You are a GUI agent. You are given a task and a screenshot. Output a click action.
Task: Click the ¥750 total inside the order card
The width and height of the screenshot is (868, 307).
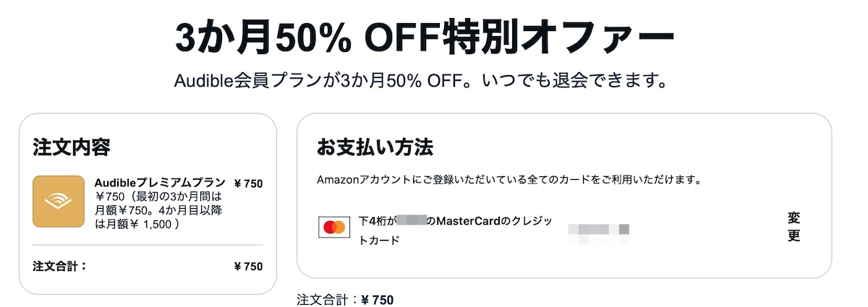pyautogui.click(x=248, y=267)
